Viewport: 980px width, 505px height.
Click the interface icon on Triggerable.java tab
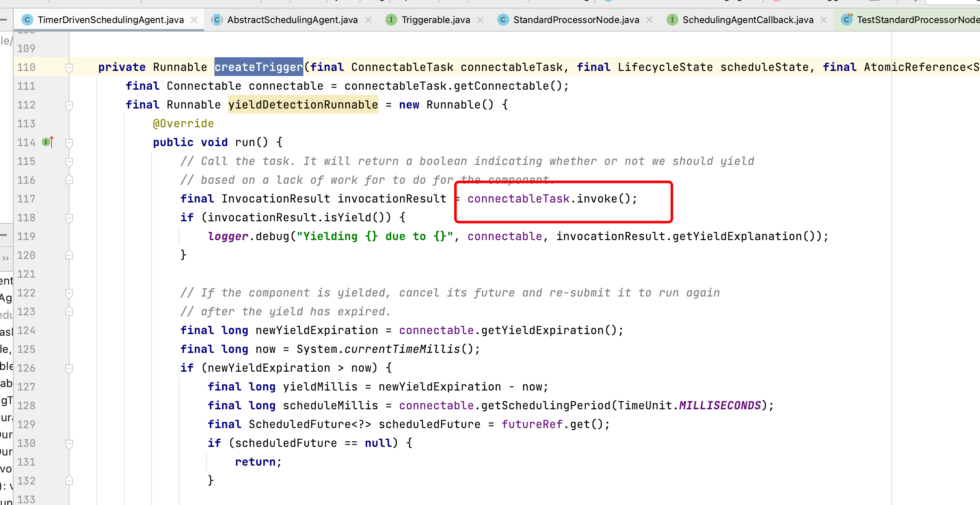392,20
